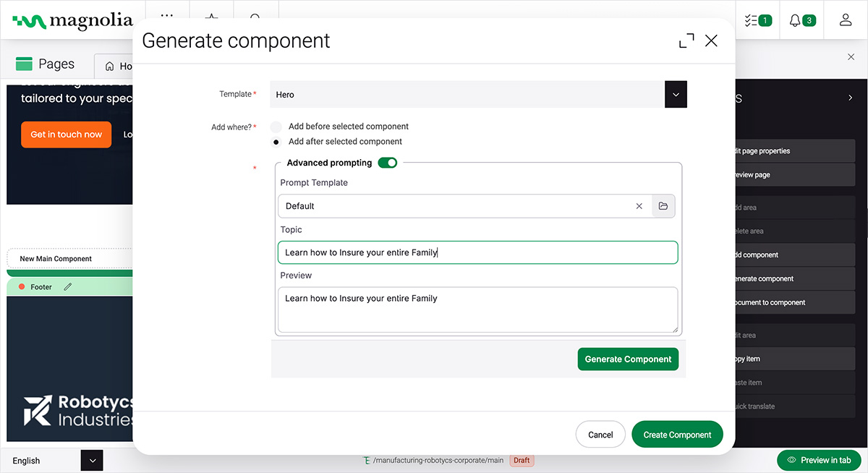Click into the Topic text field

click(477, 252)
